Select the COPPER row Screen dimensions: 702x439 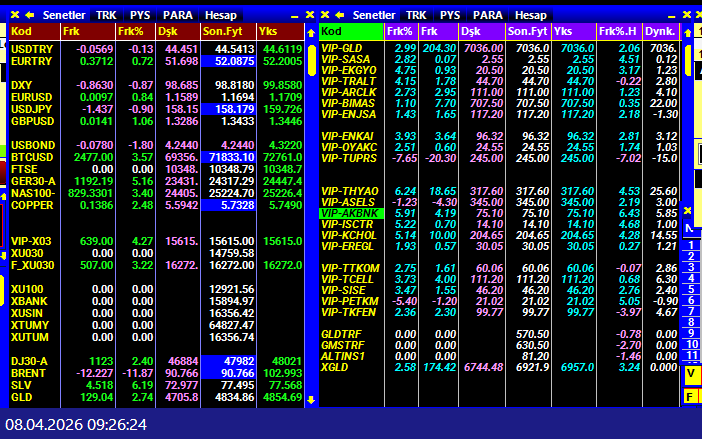[x=157, y=205]
